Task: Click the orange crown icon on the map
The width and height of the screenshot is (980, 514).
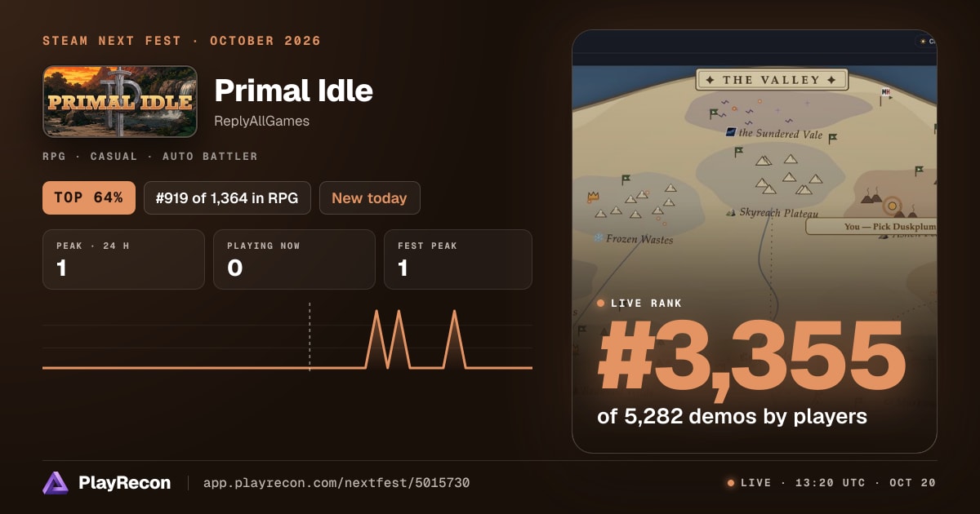Action: point(593,197)
